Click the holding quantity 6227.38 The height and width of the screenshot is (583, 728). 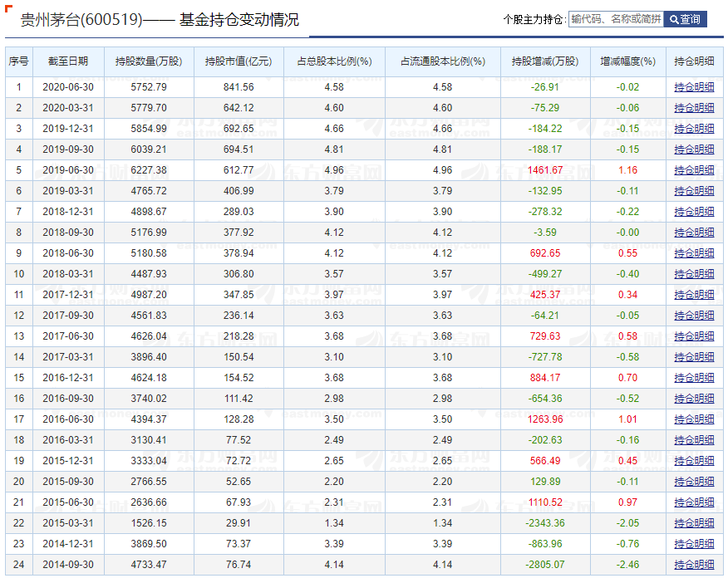click(149, 170)
